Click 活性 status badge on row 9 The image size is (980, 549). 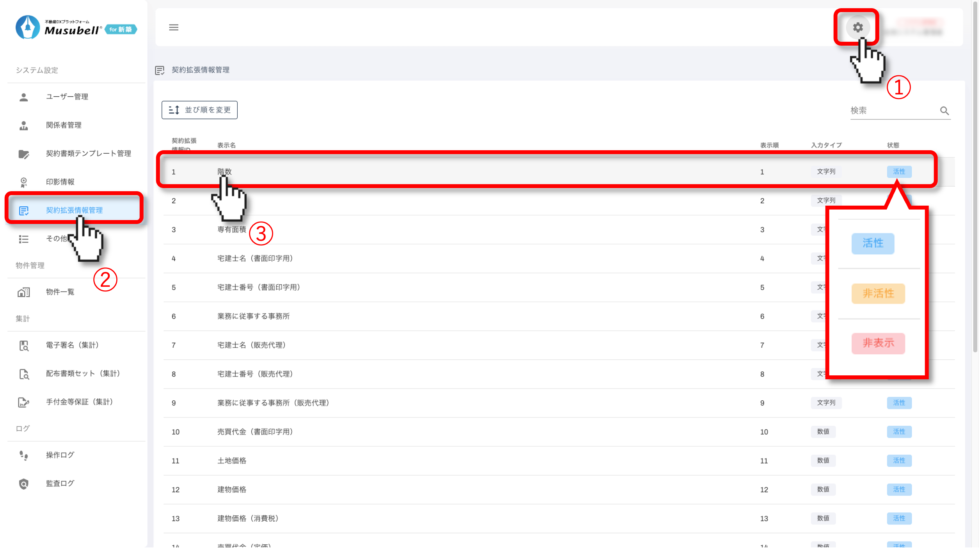coord(899,403)
